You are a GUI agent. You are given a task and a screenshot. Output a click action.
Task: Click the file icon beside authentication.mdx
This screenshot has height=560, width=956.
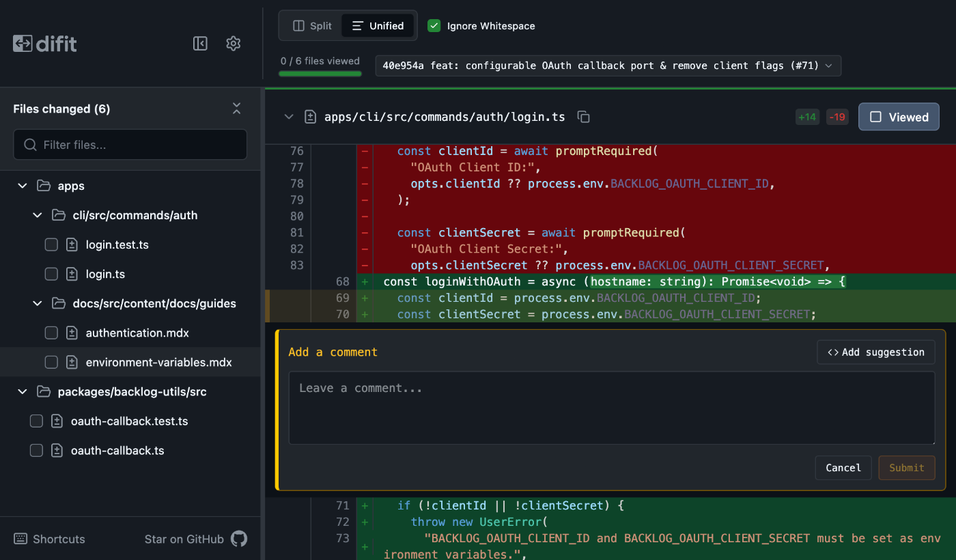coord(72,333)
